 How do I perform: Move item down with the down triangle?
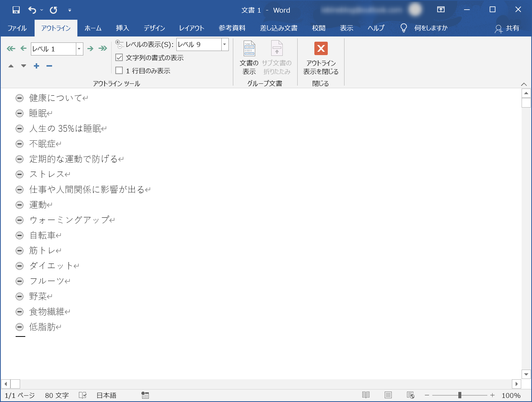(x=23, y=66)
